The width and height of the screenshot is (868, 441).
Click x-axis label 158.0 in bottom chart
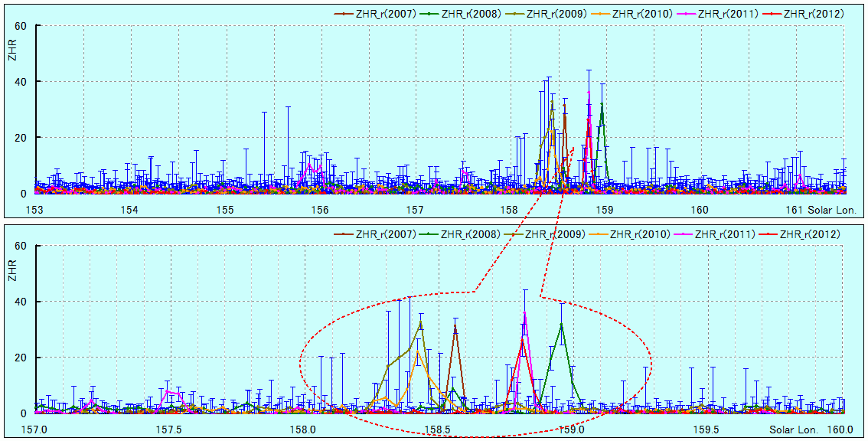coord(304,430)
